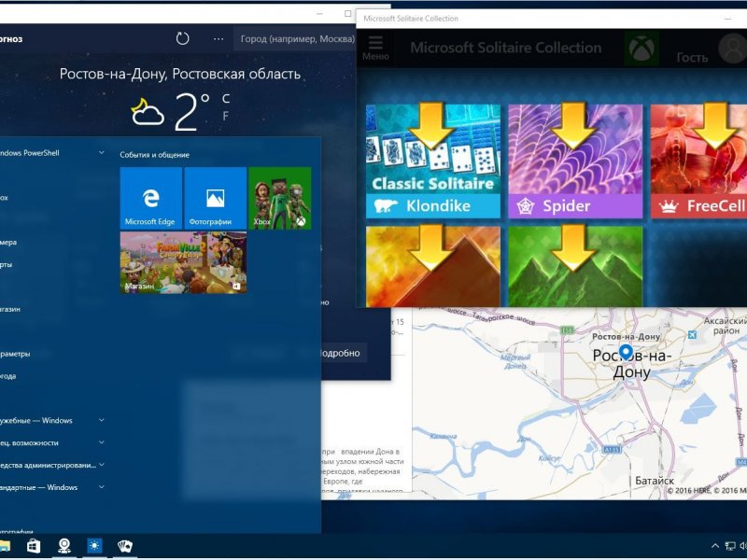Screen dimensions: 747x560
Task: Expand the Windows PowerShell folder chevron
Action: tap(102, 152)
